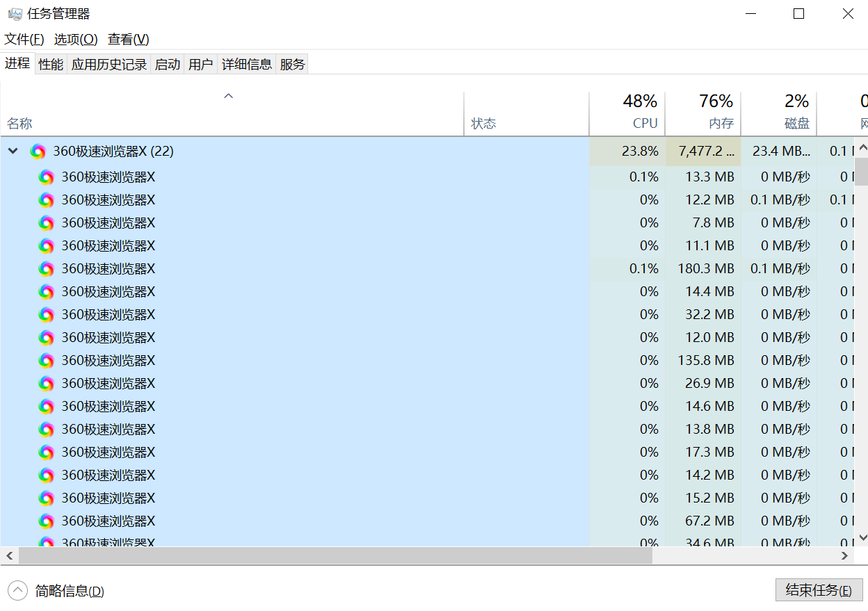
Task: Collapse details with the circled up arrow
Action: click(x=18, y=591)
